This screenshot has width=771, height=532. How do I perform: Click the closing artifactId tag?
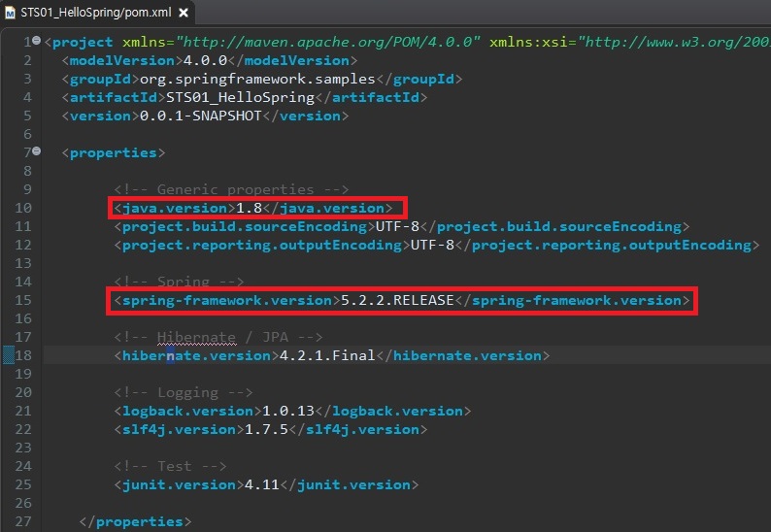pos(371,97)
